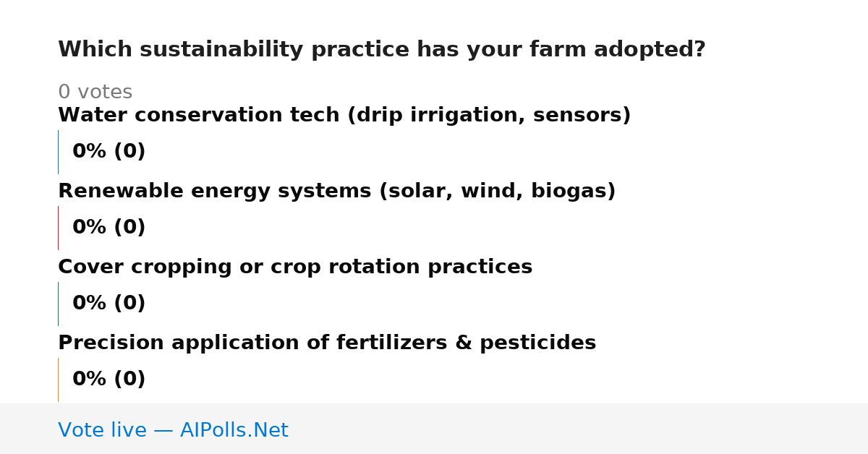This screenshot has height=454, width=868.
Task: Click the text (drip irrigation, sensors)
Action: (489, 116)
